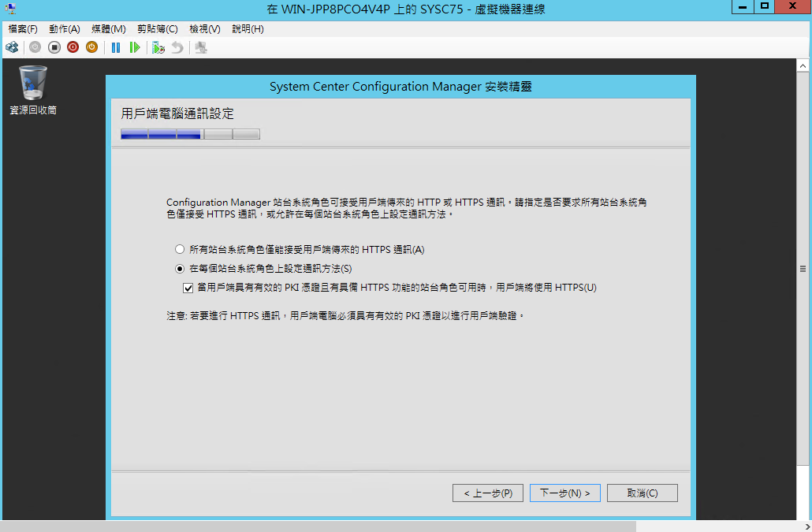Click the 取消(C) cancel button
The image size is (812, 532).
643,493
